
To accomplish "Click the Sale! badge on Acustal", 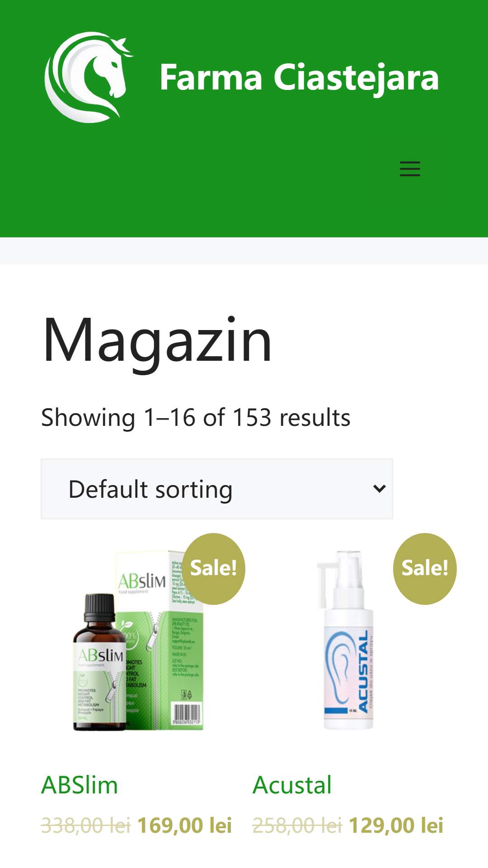I will (x=425, y=568).
